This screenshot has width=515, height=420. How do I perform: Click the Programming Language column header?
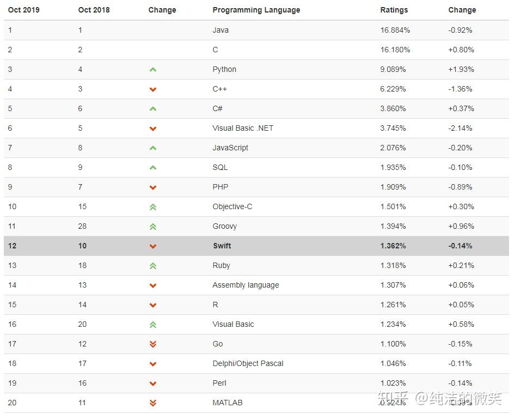tap(256, 10)
